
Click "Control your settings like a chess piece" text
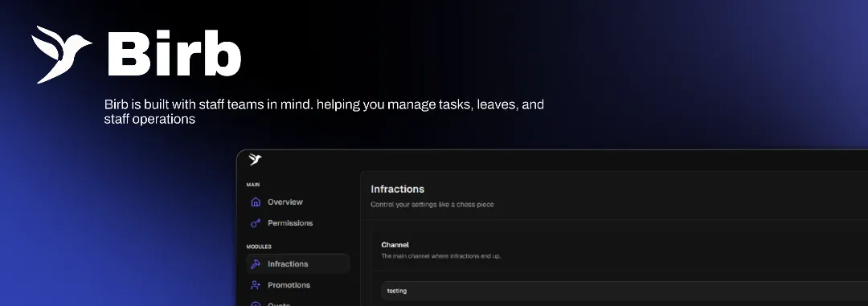432,204
